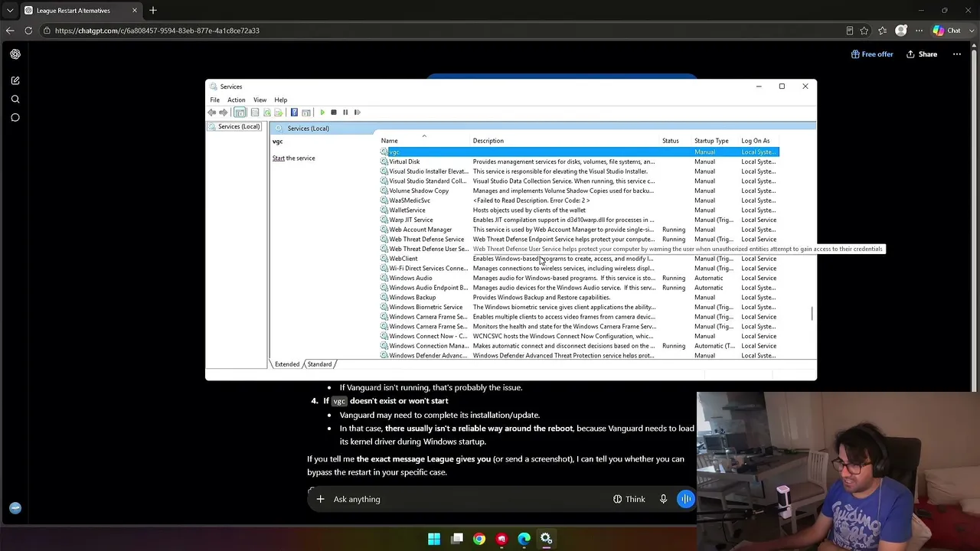
Task: Click the Start the service link
Action: 278,158
